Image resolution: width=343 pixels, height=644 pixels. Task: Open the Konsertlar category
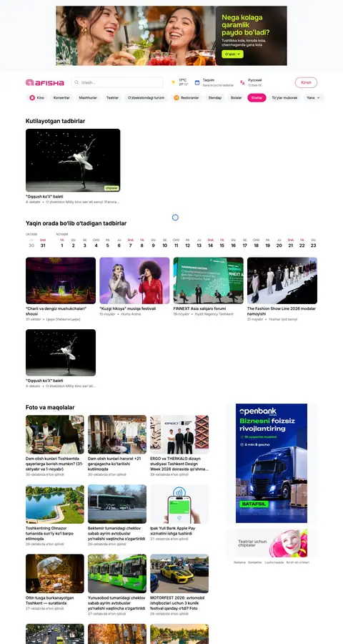[x=61, y=98]
